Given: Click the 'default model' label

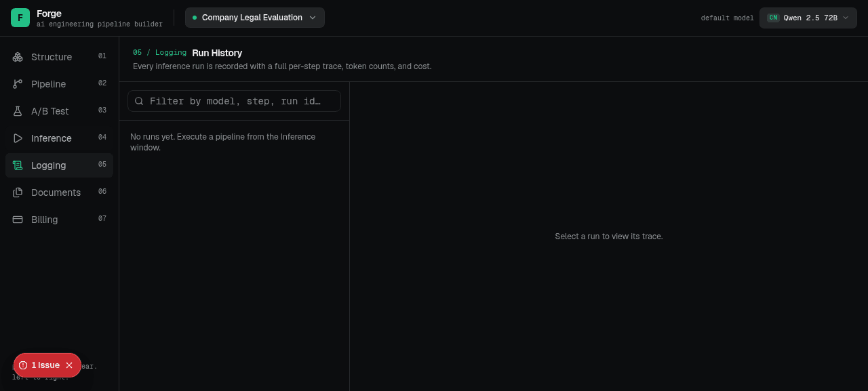Looking at the screenshot, I should point(727,18).
